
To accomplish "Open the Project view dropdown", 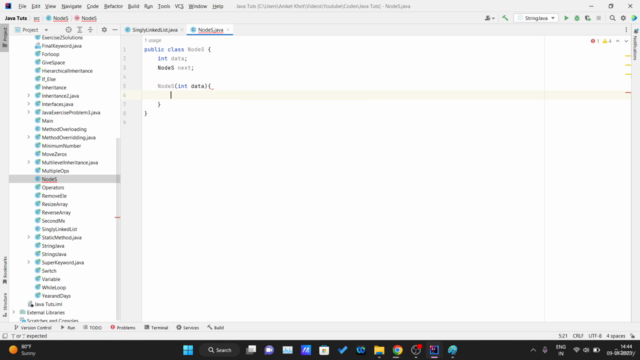I will pyautogui.click(x=31, y=30).
